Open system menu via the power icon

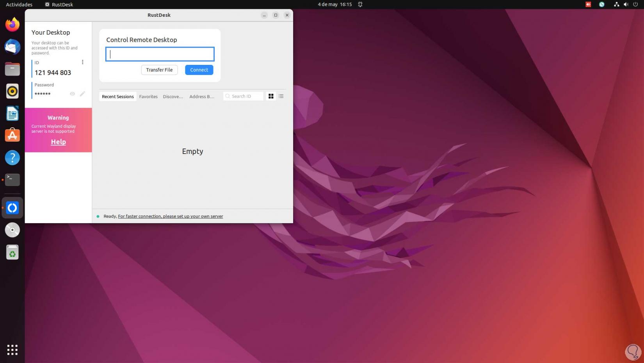(635, 4)
